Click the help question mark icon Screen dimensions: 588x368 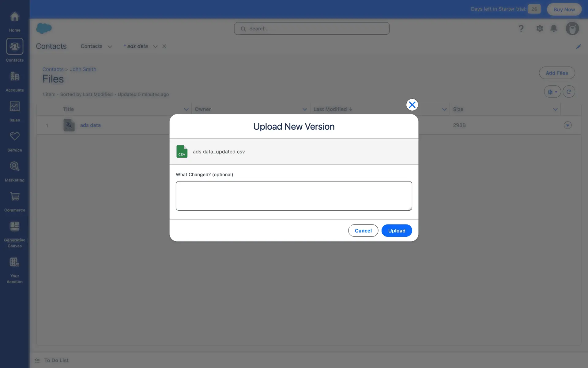pos(521,29)
